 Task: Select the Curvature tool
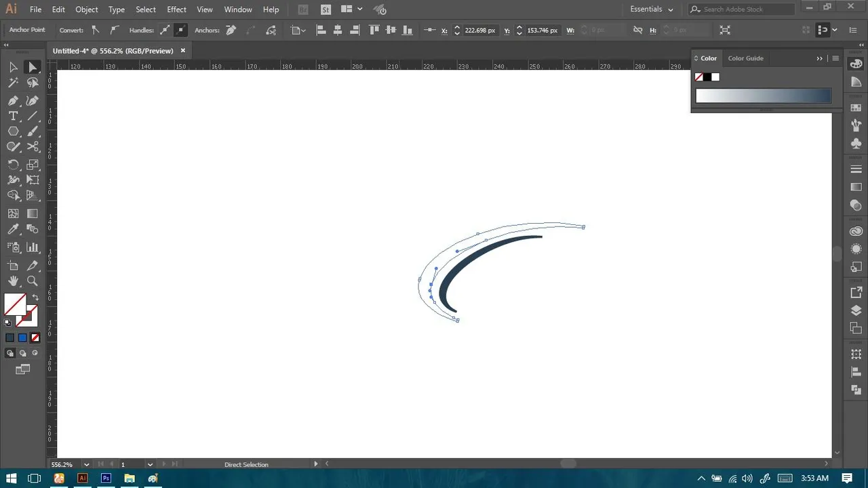[x=32, y=100]
